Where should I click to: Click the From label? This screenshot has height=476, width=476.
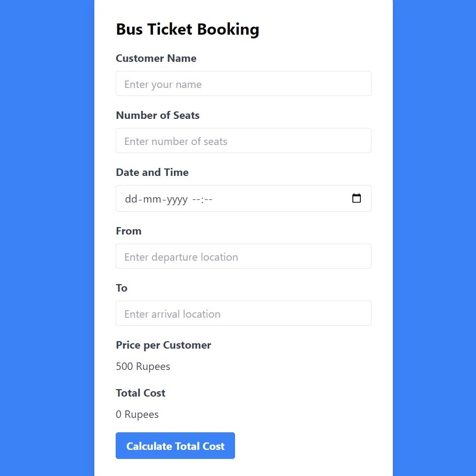(128, 231)
